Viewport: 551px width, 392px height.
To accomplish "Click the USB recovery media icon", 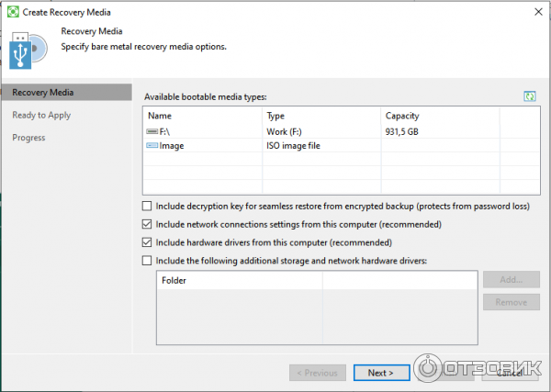I will pyautogui.click(x=28, y=50).
